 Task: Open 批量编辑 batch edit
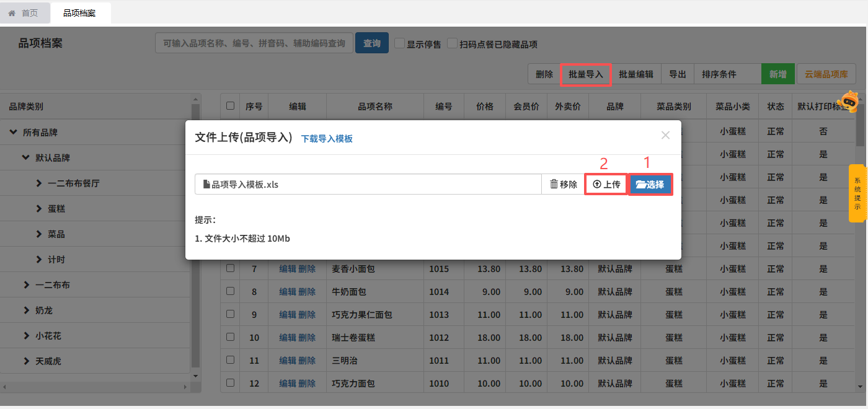tap(636, 74)
